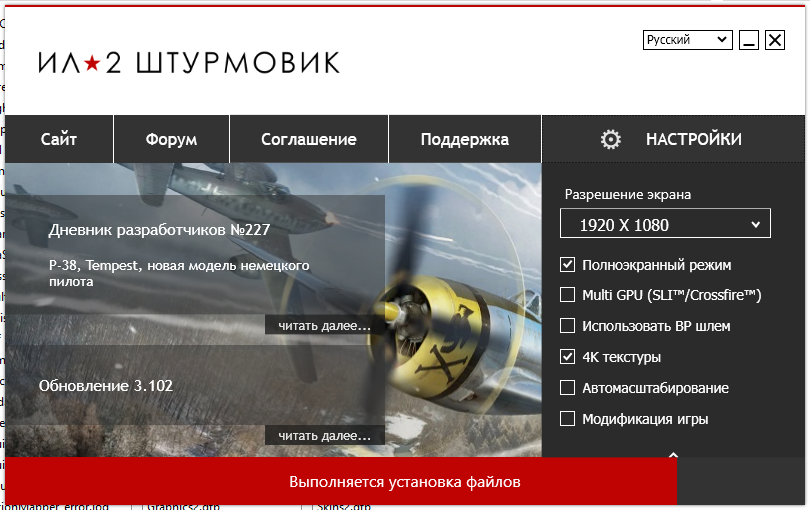Collapse settings panel with up chevron

click(x=673, y=455)
